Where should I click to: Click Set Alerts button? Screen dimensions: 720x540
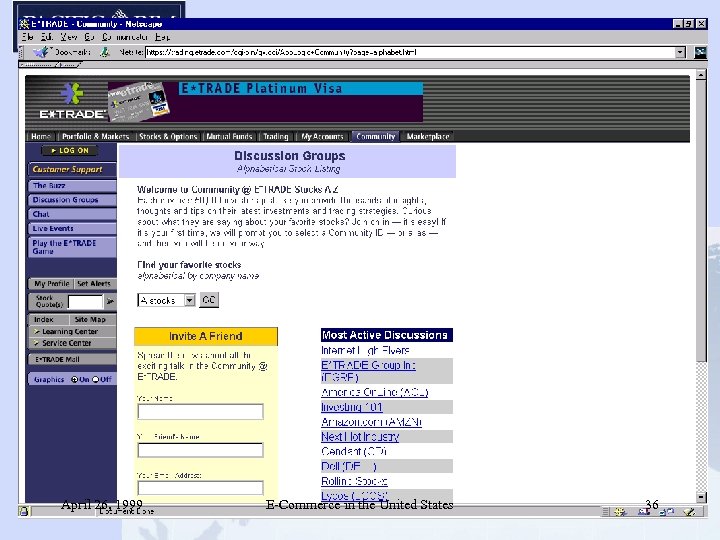pos(95,284)
